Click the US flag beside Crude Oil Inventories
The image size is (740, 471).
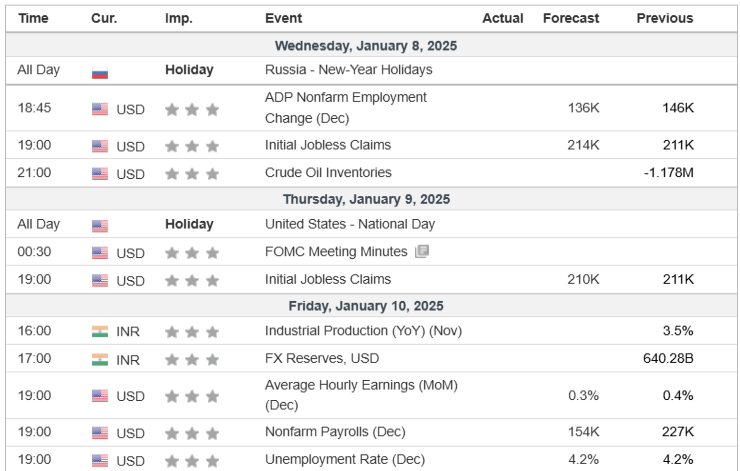[100, 173]
